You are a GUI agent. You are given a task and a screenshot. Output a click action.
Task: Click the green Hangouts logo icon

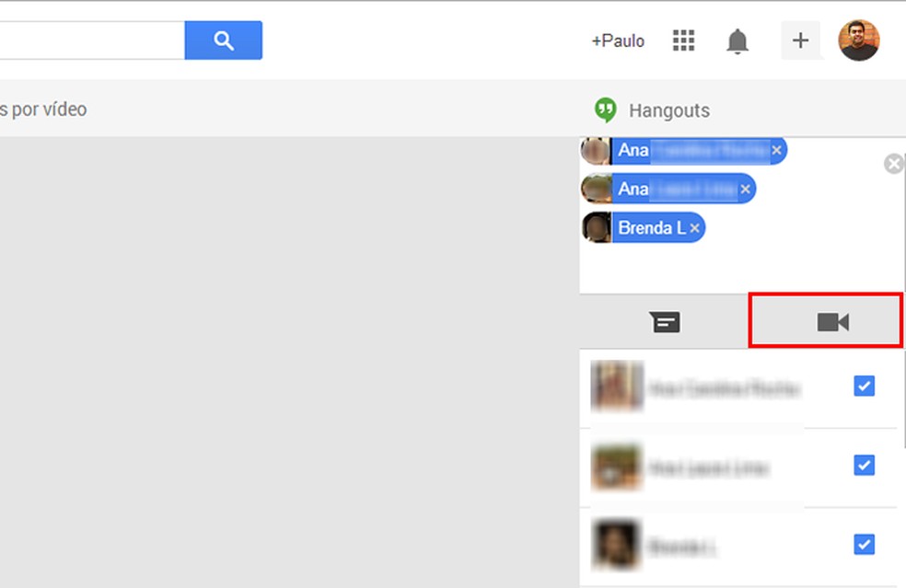[x=605, y=110]
